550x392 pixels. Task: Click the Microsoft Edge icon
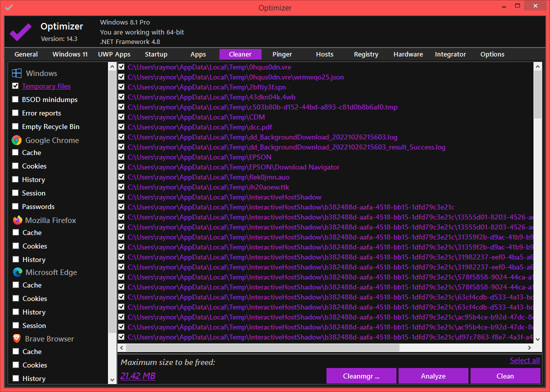pyautogui.click(x=17, y=272)
